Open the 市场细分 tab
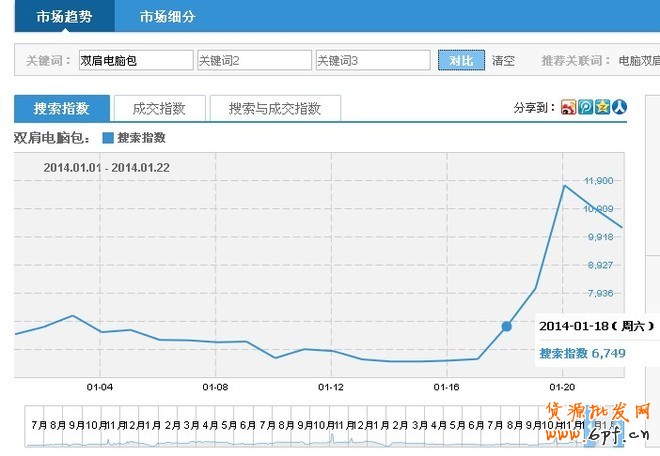This screenshot has height=456, width=660. click(167, 17)
